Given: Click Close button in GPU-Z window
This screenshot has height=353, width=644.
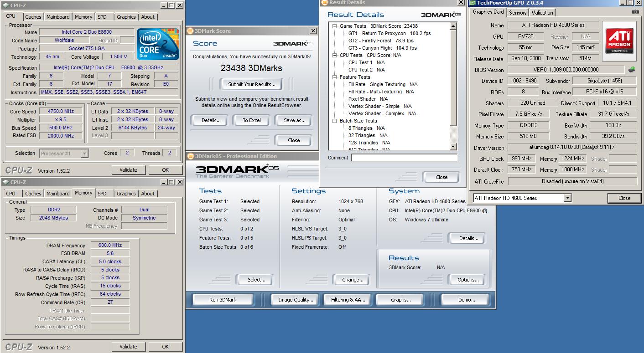Looking at the screenshot, I should pyautogui.click(x=624, y=198).
